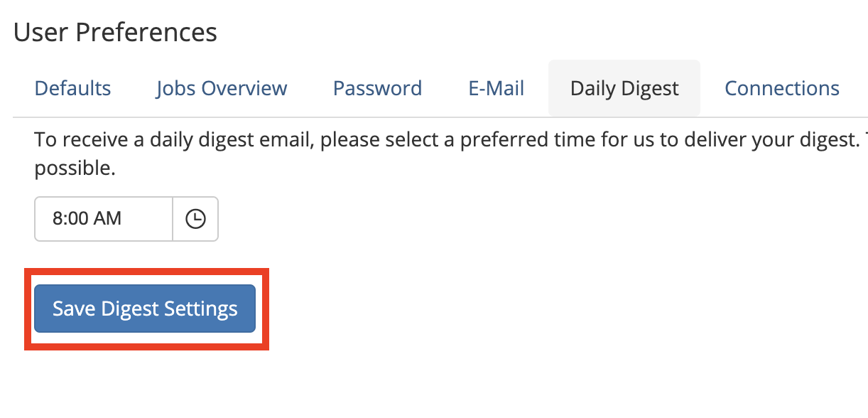Select the E-Mail tab
Screen dimensions: 868x418
496,89
